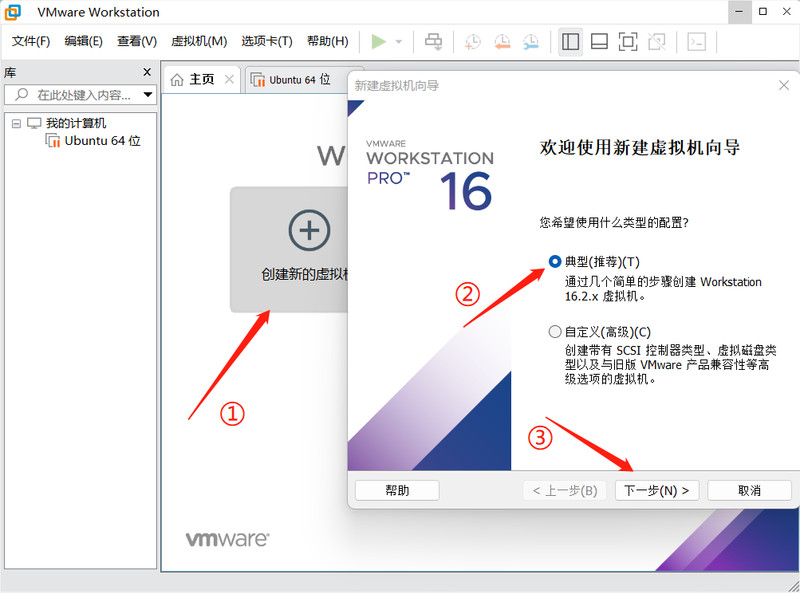
Task: Select 我的计算机 in the library tree
Action: 76,123
